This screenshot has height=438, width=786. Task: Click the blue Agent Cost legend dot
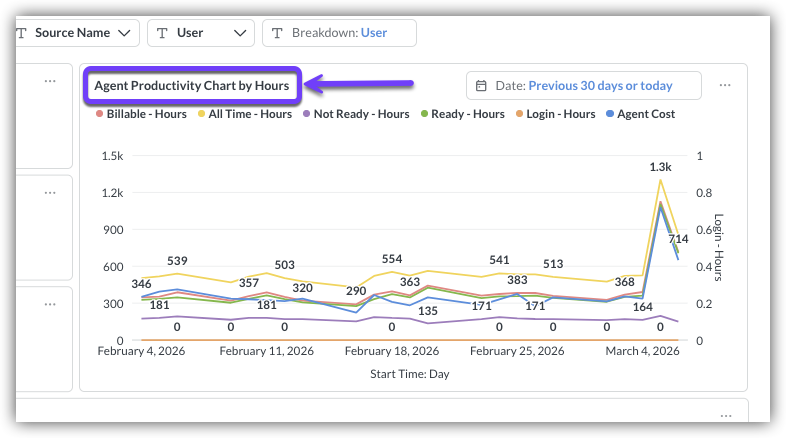click(612, 114)
